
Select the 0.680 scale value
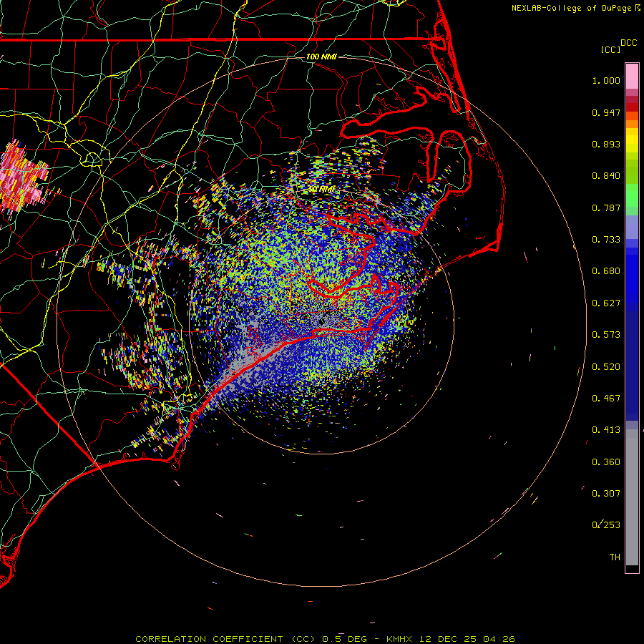(x=606, y=271)
